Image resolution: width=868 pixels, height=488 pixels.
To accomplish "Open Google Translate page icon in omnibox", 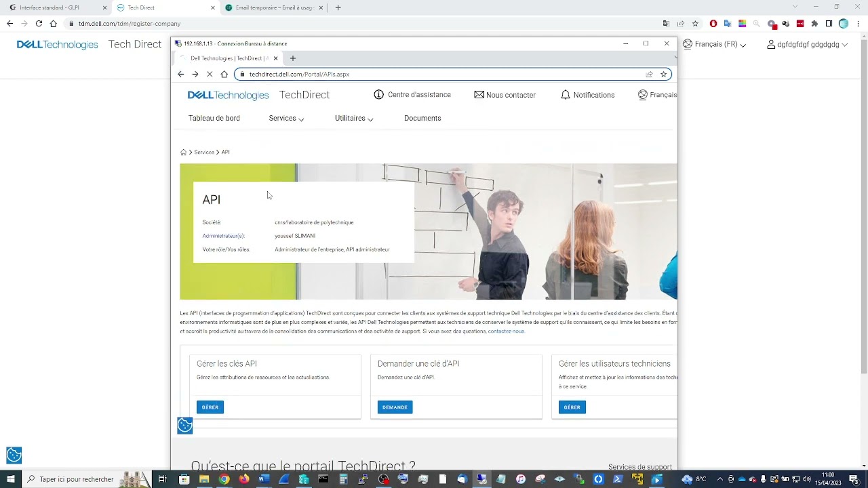I will coord(666,23).
